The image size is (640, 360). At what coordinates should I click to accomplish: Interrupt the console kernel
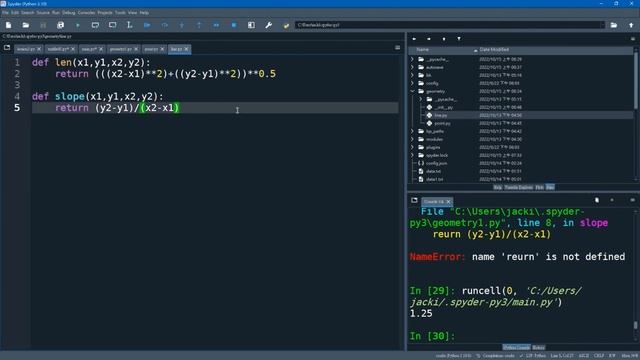(x=612, y=200)
